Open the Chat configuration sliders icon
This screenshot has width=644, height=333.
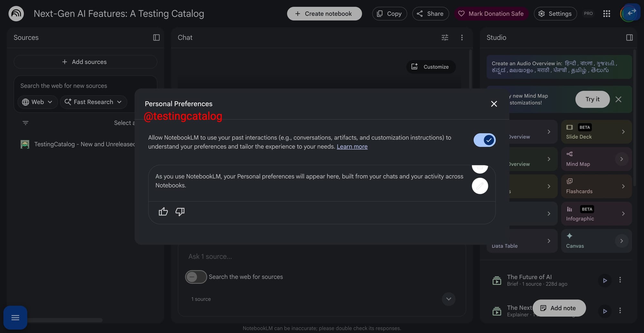(445, 37)
